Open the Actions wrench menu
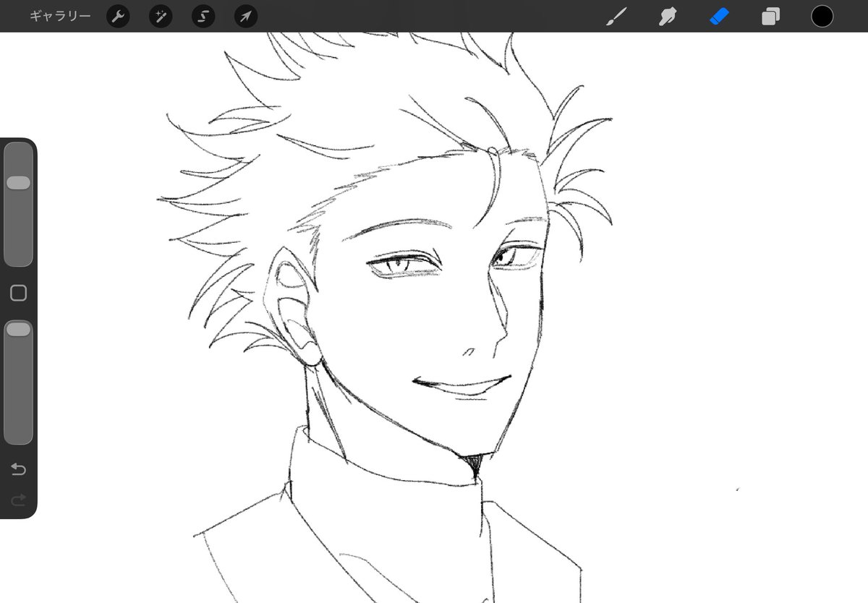Viewport: 868px width, 603px height. [118, 17]
